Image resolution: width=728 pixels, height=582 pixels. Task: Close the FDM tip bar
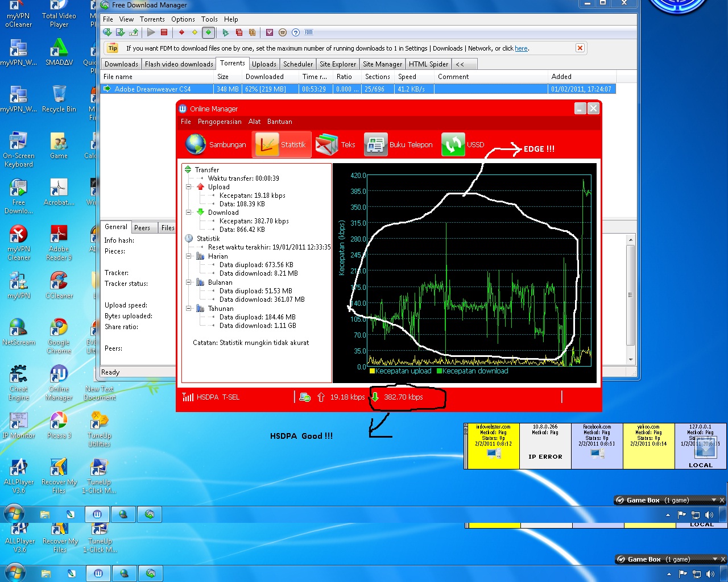click(x=580, y=48)
